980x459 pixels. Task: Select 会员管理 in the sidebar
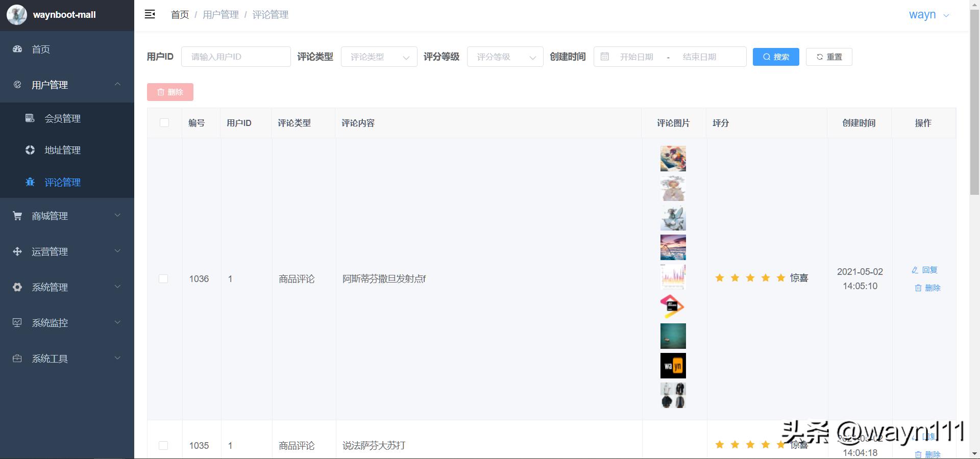pos(62,118)
